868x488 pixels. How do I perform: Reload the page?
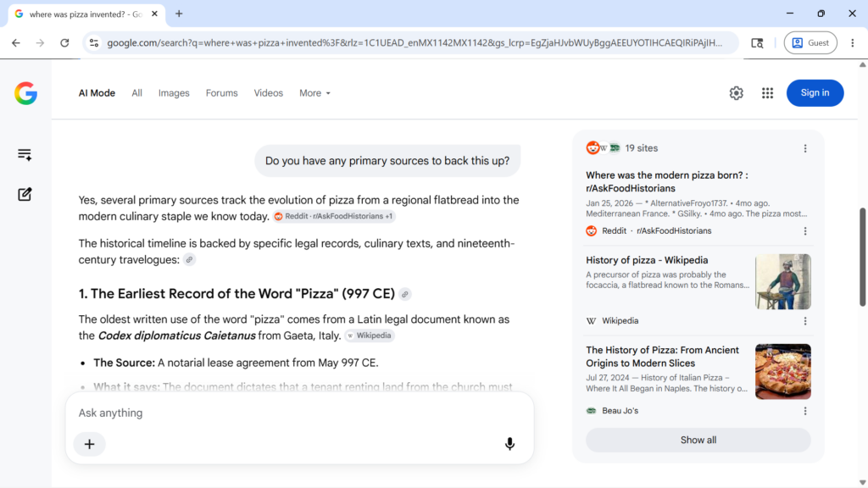coord(64,42)
